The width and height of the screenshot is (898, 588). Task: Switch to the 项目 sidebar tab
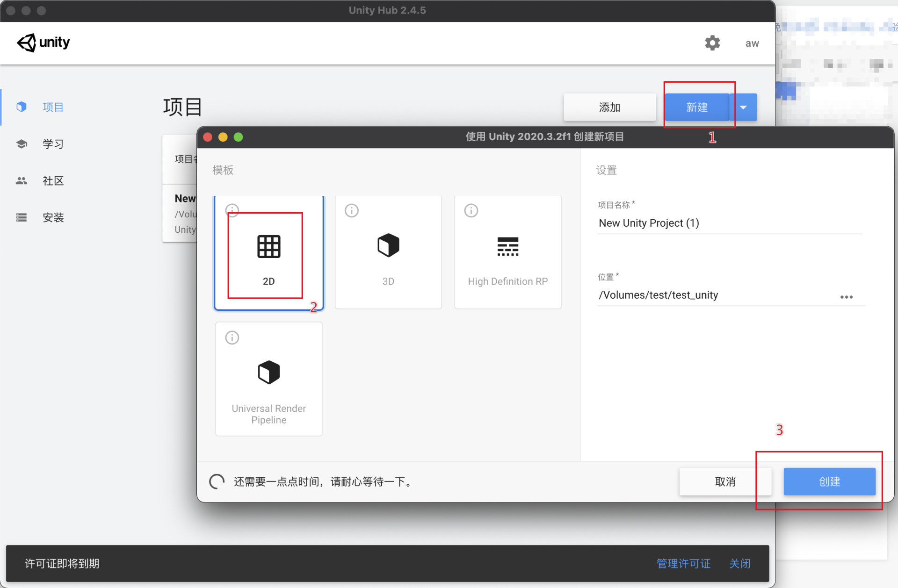pyautogui.click(x=53, y=107)
